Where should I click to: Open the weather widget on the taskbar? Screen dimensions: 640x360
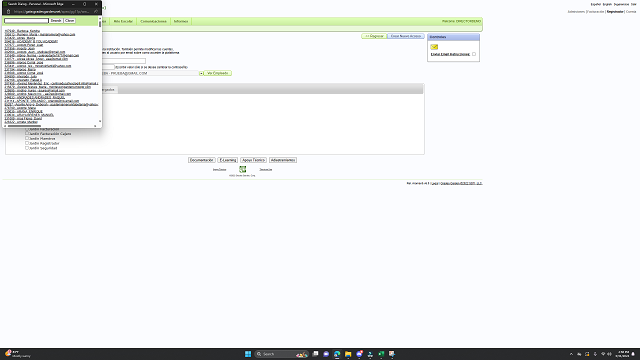[17, 354]
